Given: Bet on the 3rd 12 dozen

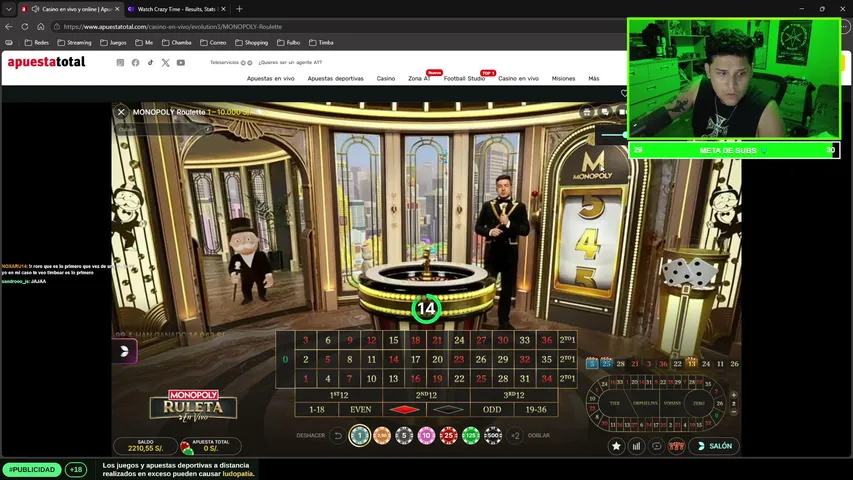Looking at the screenshot, I should 514,395.
